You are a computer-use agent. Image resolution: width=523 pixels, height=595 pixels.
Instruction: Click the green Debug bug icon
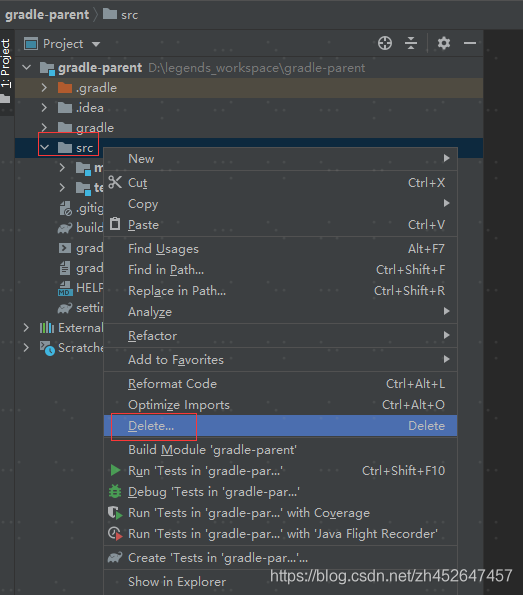pyautogui.click(x=115, y=491)
